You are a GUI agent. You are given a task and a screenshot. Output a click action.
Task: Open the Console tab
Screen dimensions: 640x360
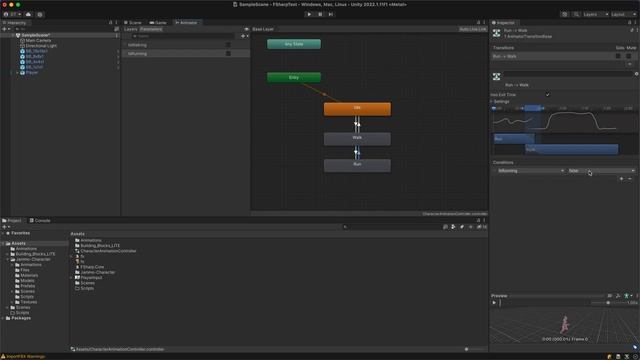point(40,220)
